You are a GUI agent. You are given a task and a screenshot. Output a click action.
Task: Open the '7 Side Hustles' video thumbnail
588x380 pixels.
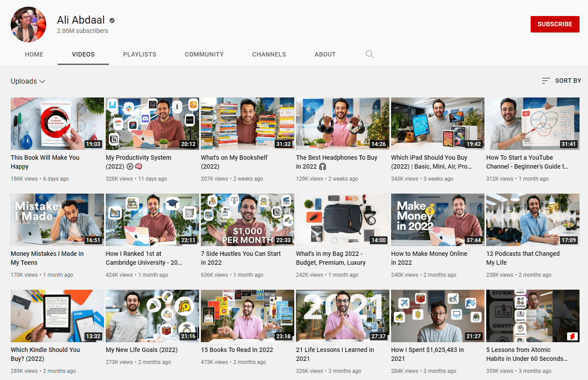[248, 220]
